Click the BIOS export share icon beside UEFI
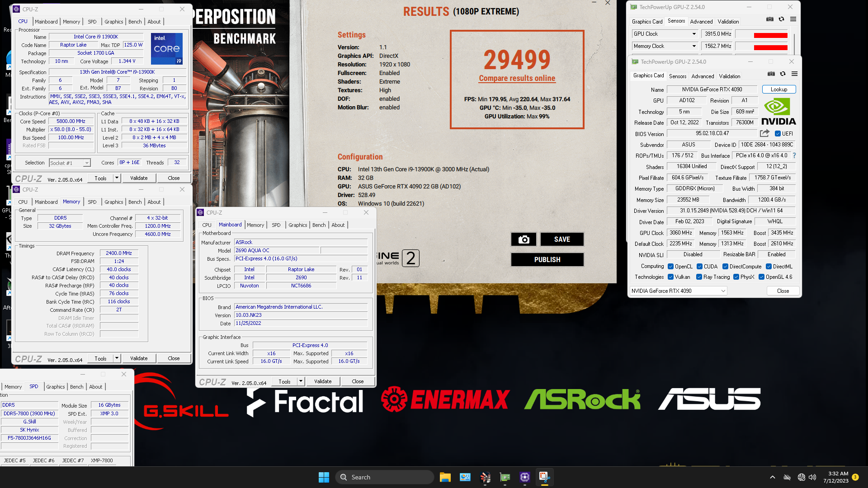 764,133
